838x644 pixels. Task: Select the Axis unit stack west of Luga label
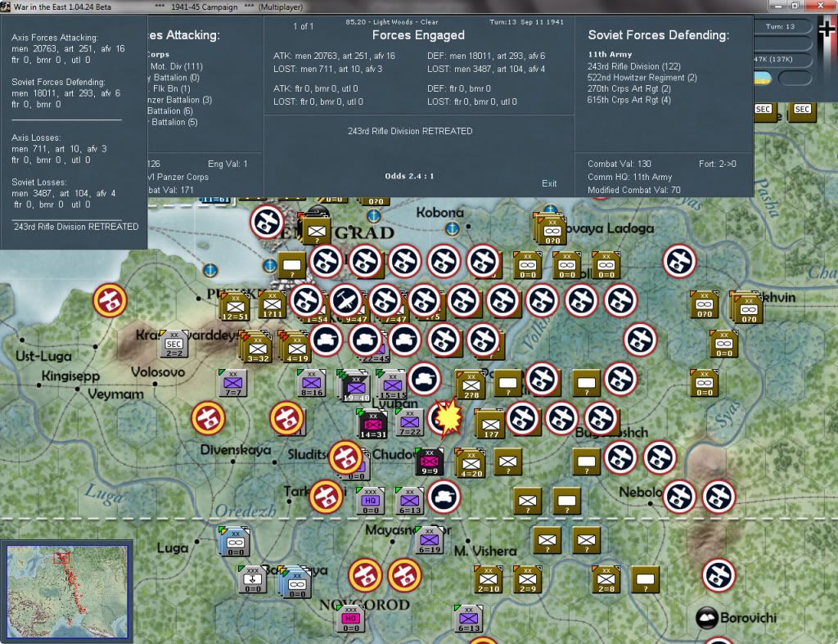click(x=234, y=541)
